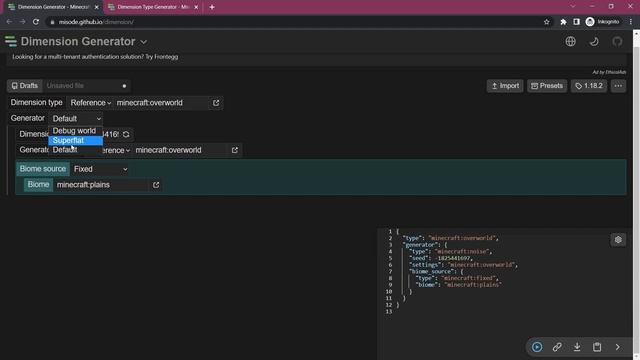Viewport: 640px width, 360px height.
Task: Click the Ad by EthicalAds link
Action: point(609,72)
